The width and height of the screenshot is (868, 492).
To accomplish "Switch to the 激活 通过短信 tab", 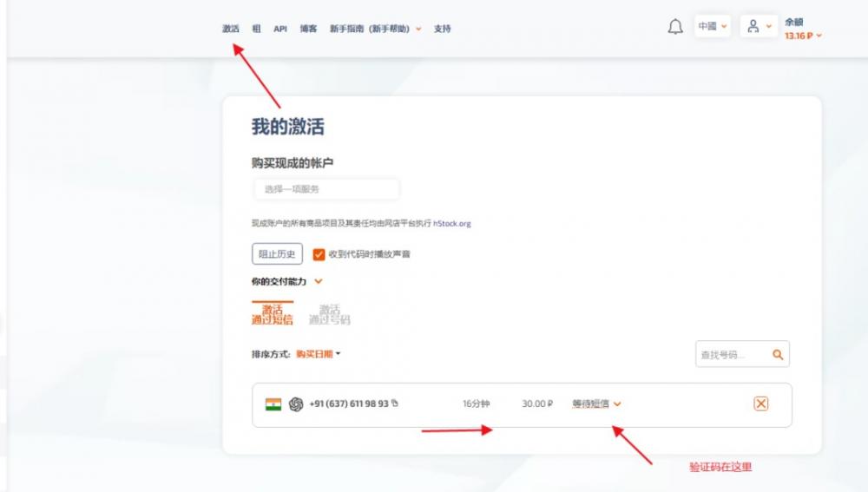I will point(272,314).
